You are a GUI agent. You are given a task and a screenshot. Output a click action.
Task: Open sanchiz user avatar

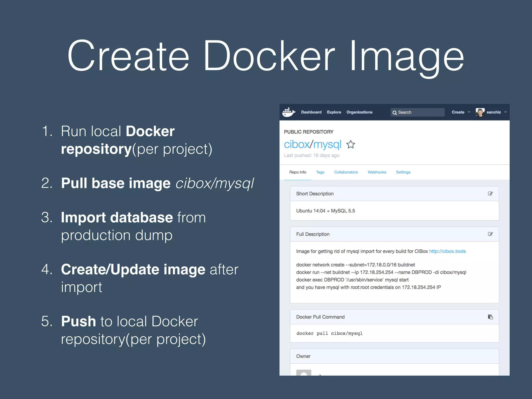(x=480, y=112)
